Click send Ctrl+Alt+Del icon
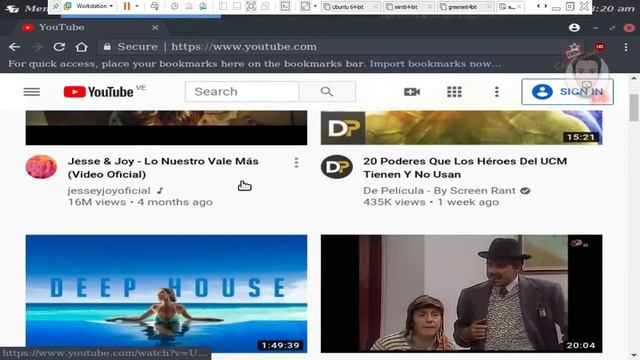This screenshot has height=360, width=640. [155, 6]
